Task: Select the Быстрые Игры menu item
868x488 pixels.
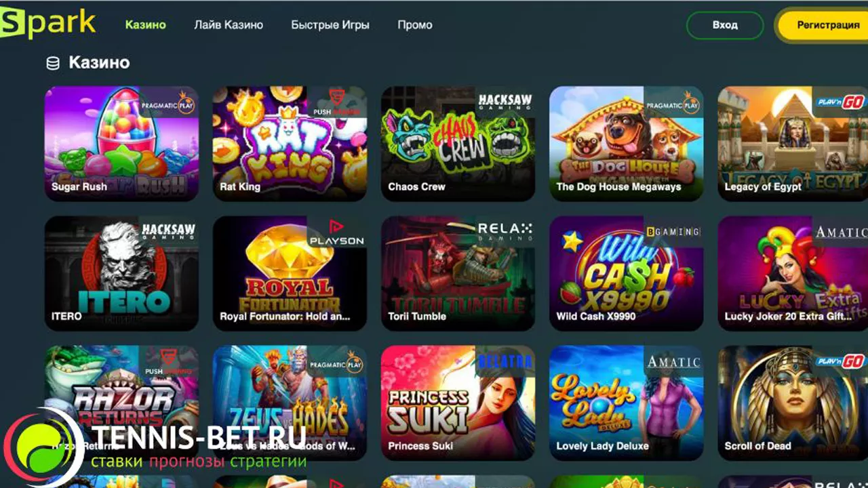Action: coord(330,25)
